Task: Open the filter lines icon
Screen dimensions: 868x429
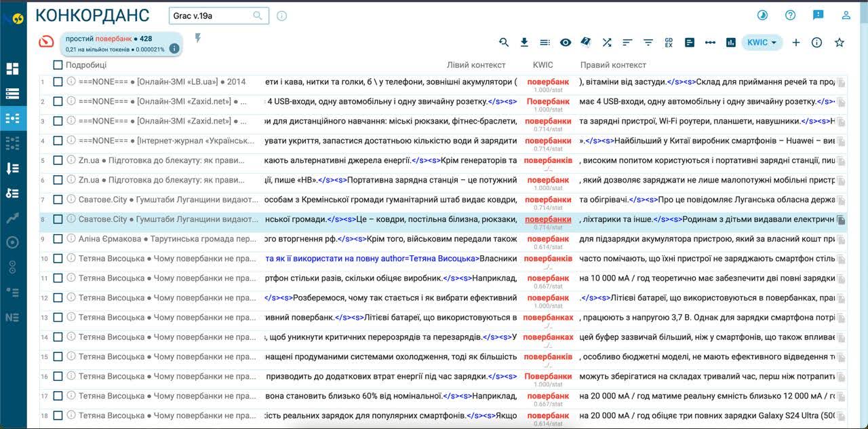Action: pyautogui.click(x=648, y=42)
